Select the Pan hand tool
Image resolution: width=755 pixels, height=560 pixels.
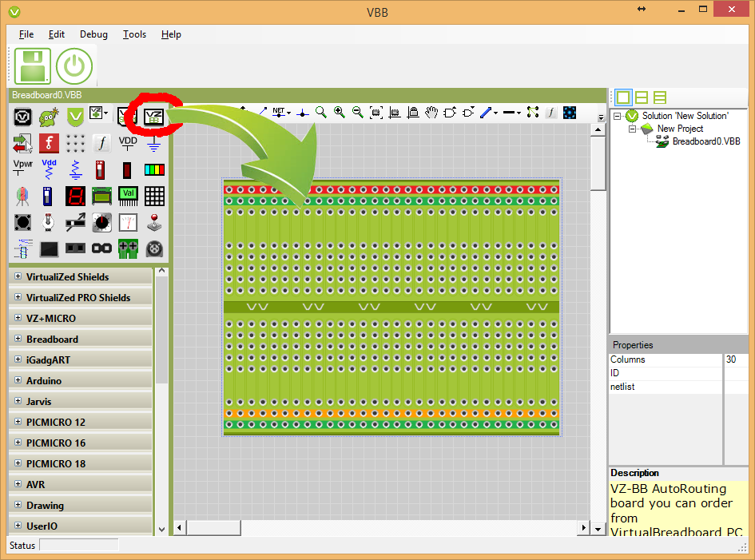(x=431, y=113)
